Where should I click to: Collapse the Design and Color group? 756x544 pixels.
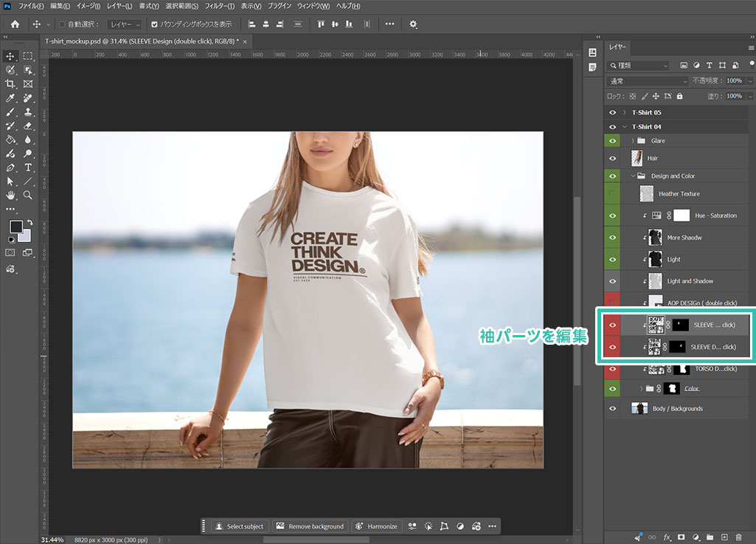point(633,176)
